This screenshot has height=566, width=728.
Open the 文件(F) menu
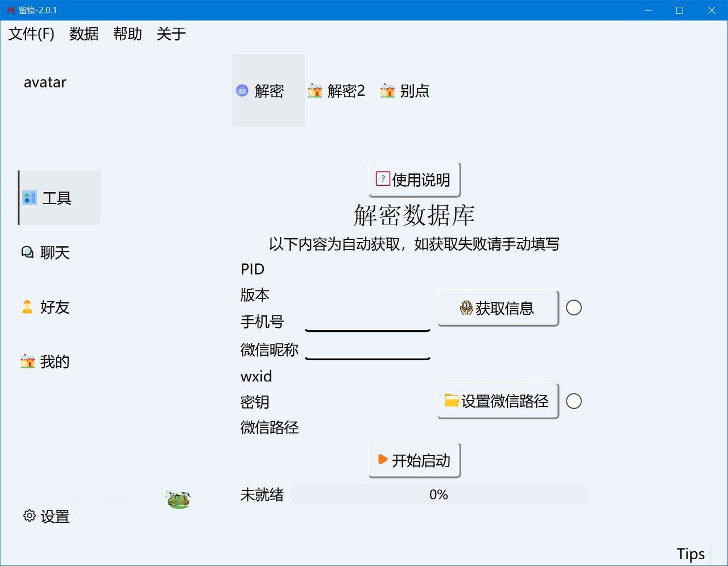click(x=31, y=34)
